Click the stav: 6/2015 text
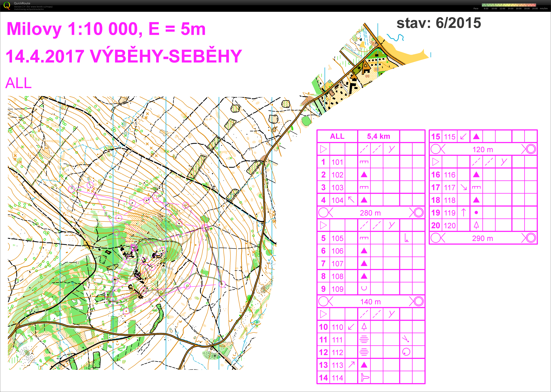 click(x=439, y=23)
